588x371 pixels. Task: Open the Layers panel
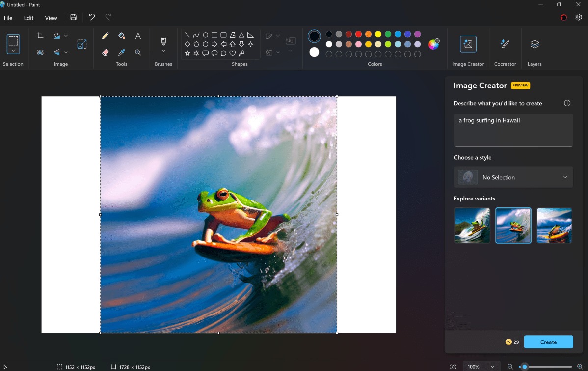coord(535,44)
